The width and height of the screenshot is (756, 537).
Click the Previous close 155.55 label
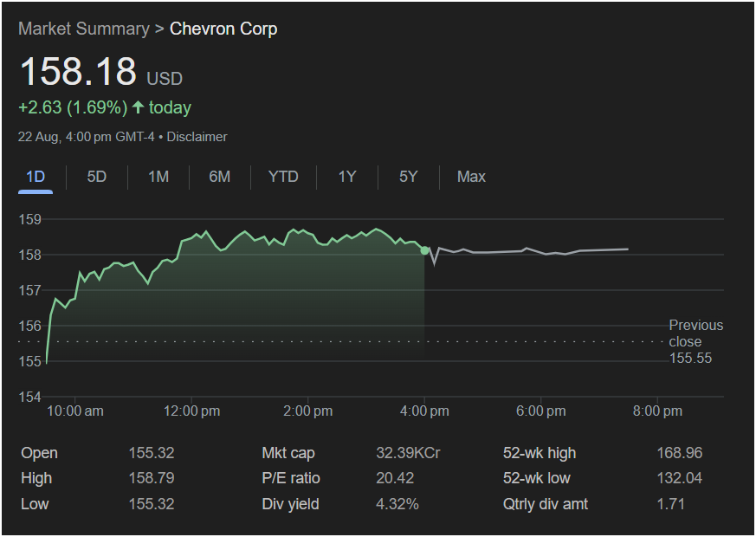point(695,341)
